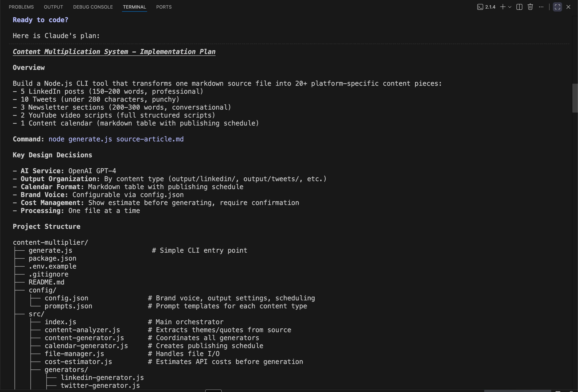
Task: Open the DEBUG CONSOLE tab
Action: tap(93, 7)
